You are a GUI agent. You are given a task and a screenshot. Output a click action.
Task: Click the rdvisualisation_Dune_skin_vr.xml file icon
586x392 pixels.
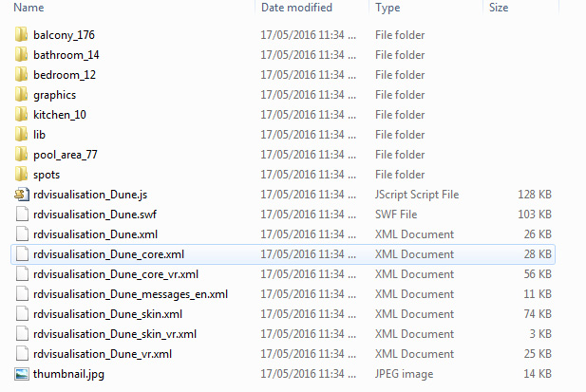[x=22, y=334]
